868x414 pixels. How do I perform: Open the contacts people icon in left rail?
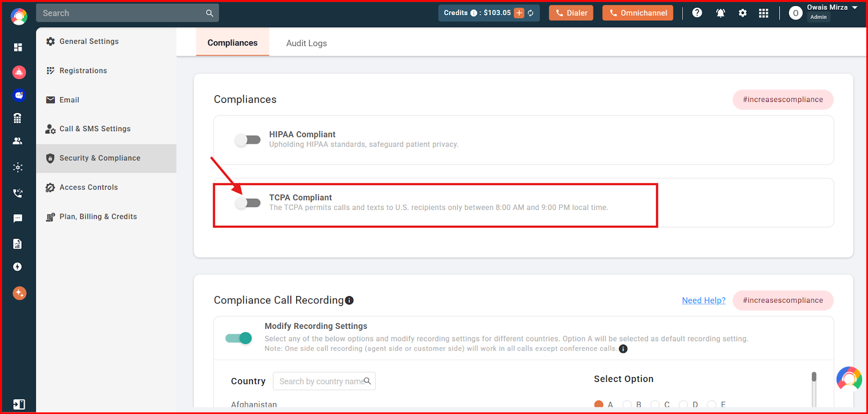18,141
